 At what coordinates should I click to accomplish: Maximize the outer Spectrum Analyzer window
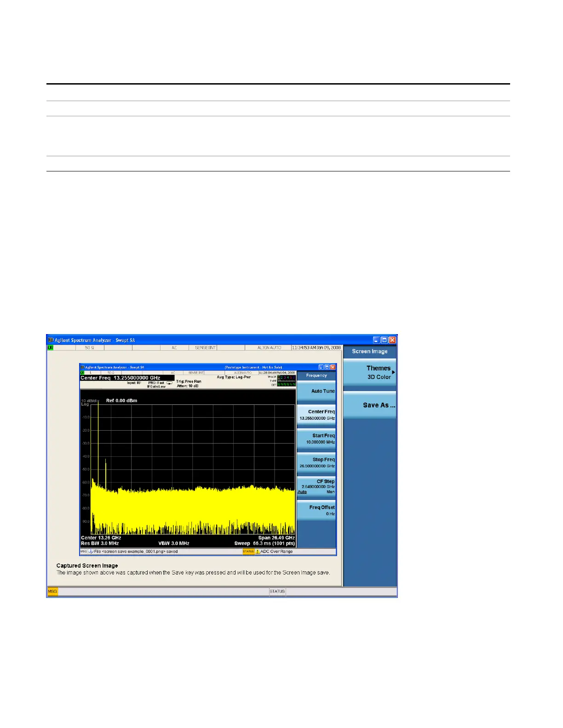point(384,340)
